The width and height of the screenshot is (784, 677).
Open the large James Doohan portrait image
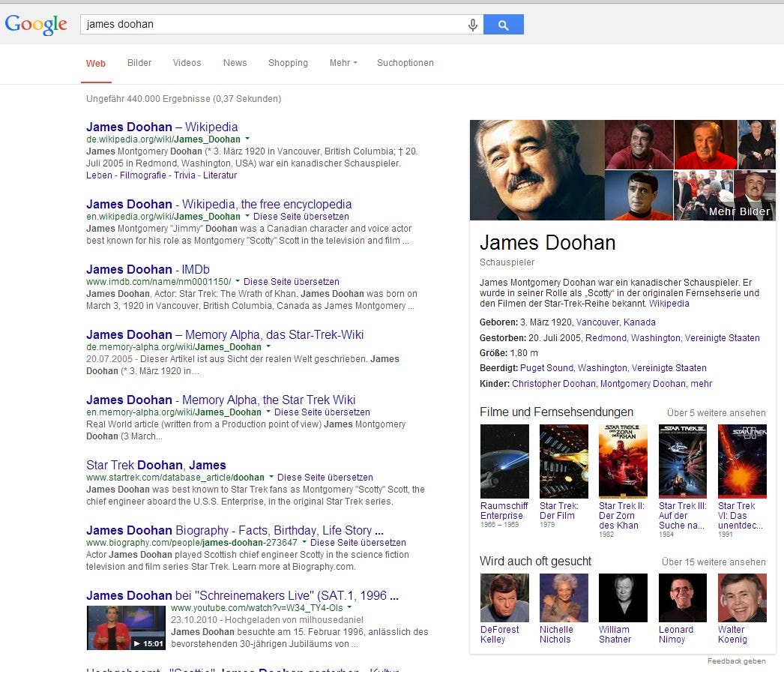tap(537, 170)
